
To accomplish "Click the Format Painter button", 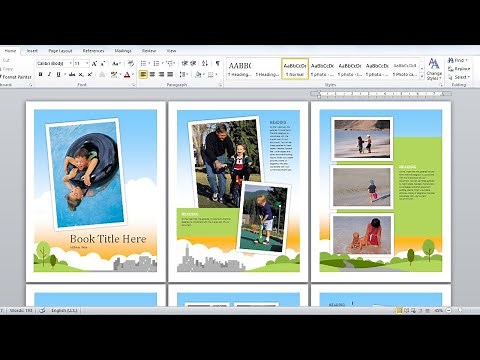I will point(16,77).
